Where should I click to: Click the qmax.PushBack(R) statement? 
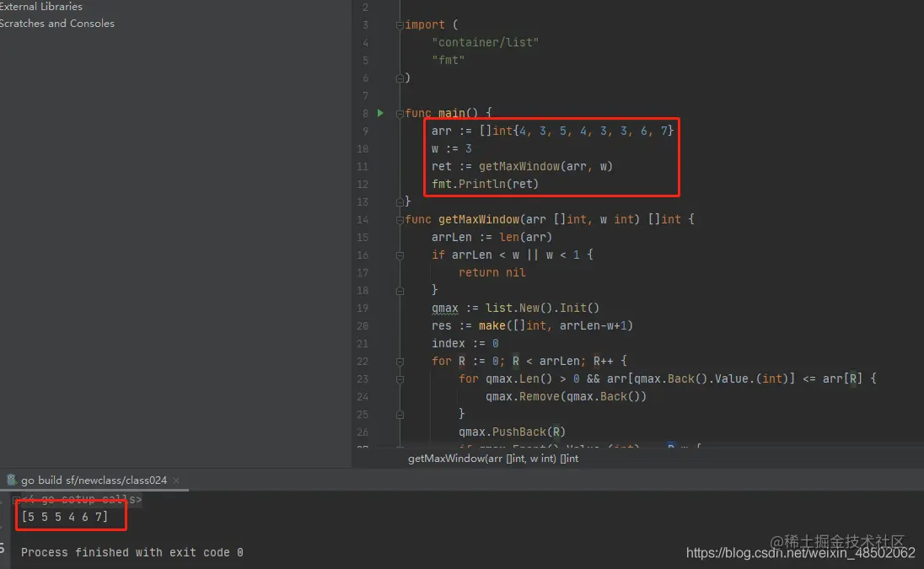(x=512, y=432)
